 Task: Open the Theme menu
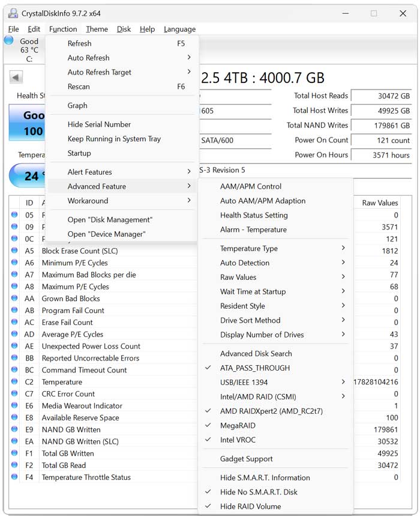coord(97,29)
